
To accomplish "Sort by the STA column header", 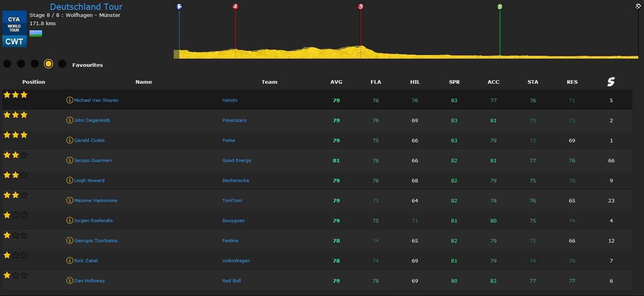I will [533, 82].
